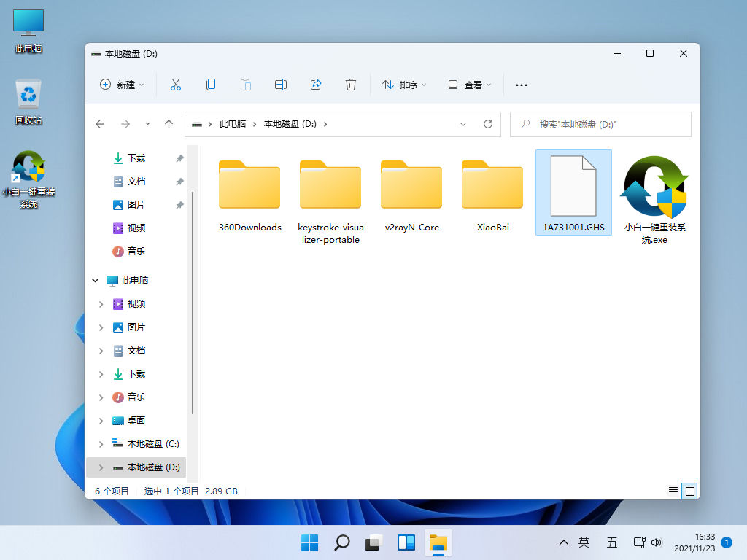747x560 pixels.
Task: Open the 查看 view menu
Action: 469,85
